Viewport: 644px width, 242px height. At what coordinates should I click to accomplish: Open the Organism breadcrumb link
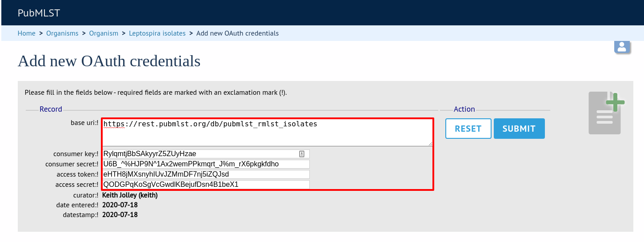pyautogui.click(x=104, y=33)
